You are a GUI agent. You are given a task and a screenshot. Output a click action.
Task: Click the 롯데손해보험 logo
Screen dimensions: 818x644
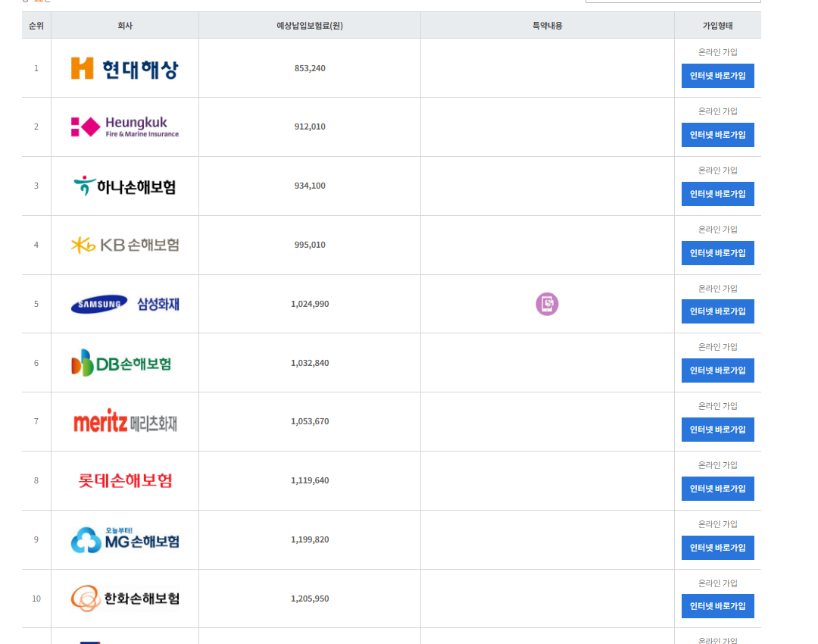point(125,480)
